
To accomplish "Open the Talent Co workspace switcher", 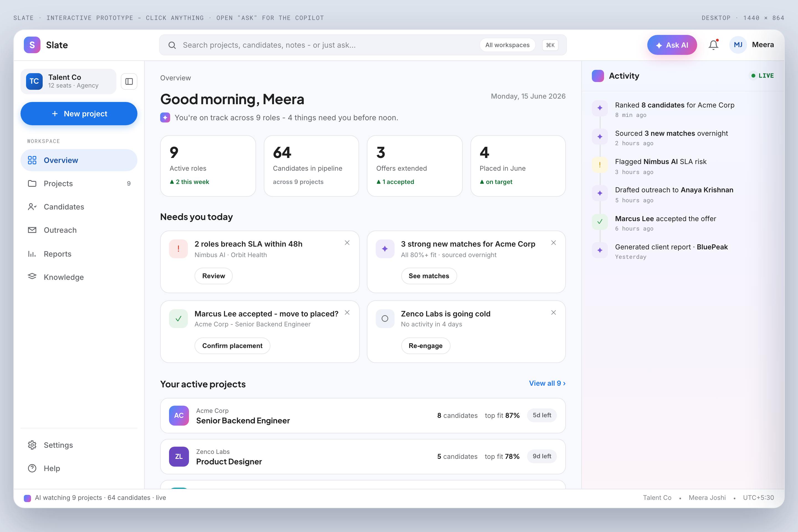I will point(68,81).
